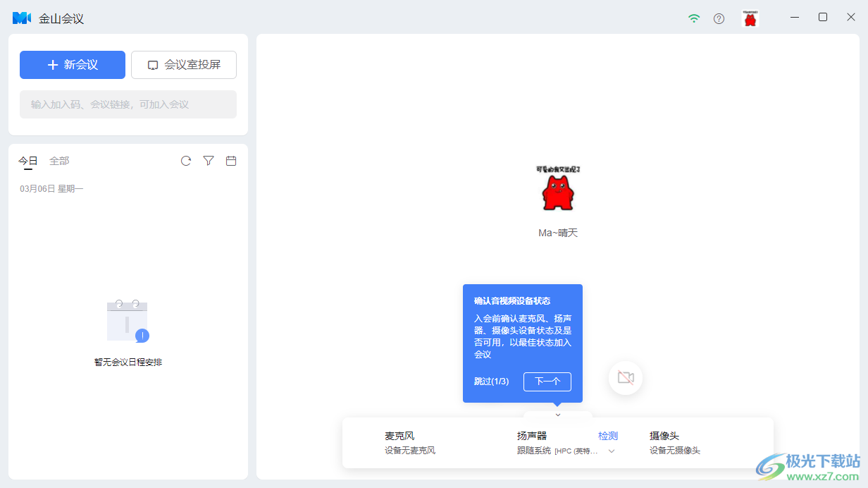Screen dimensions: 868x488
Task: Click 暂无会议日程安排 text
Action: click(x=128, y=362)
